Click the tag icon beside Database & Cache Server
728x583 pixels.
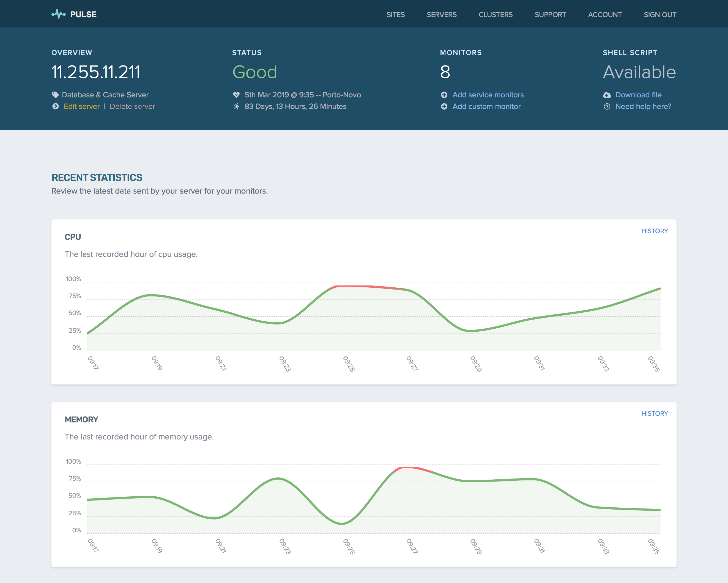tap(55, 95)
